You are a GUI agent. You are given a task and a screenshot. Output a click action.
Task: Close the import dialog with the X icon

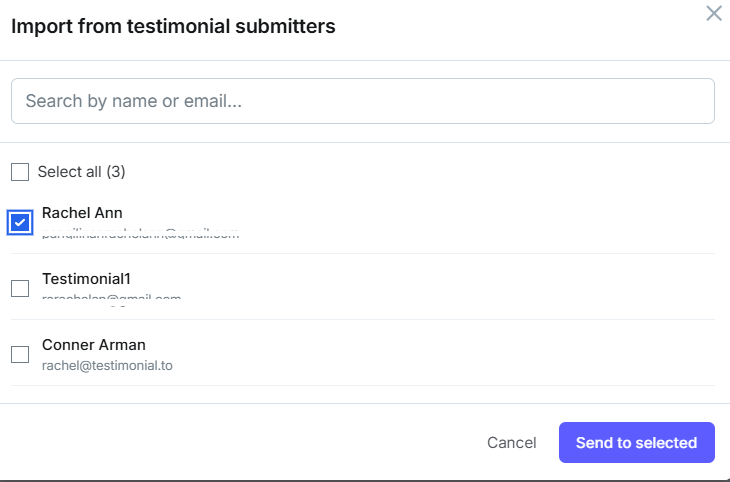pyautogui.click(x=714, y=14)
